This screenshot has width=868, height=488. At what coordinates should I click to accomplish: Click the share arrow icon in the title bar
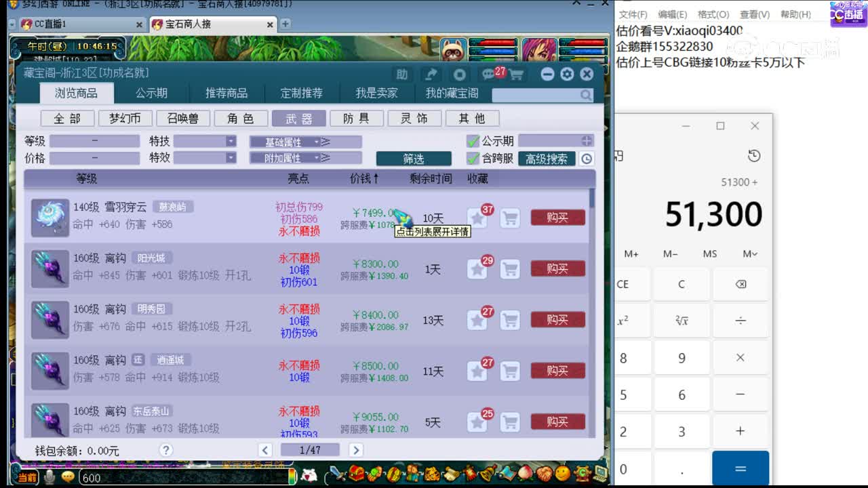coord(432,75)
